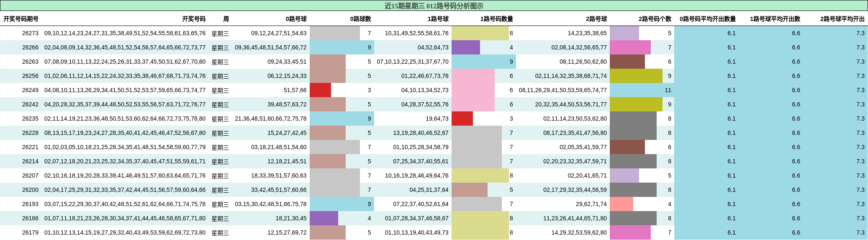Click the draw numbers for issue 26207
The image size is (868, 240).
125,175
